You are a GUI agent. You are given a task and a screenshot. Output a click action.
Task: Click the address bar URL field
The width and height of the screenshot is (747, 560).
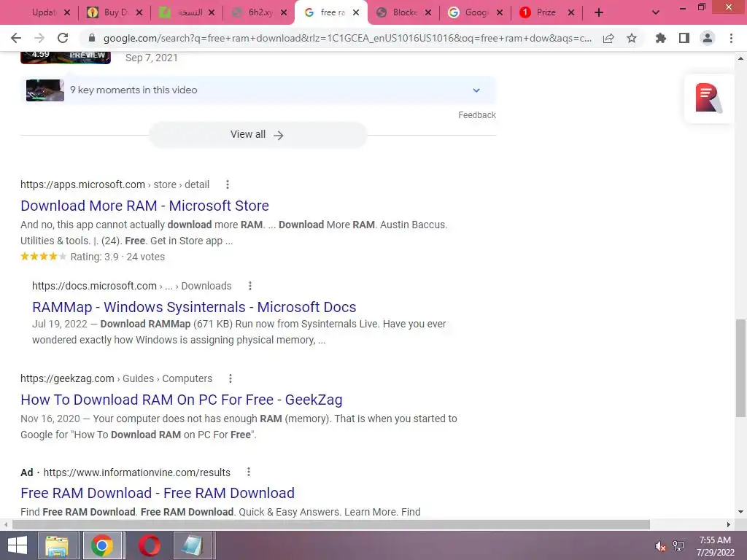point(347,38)
